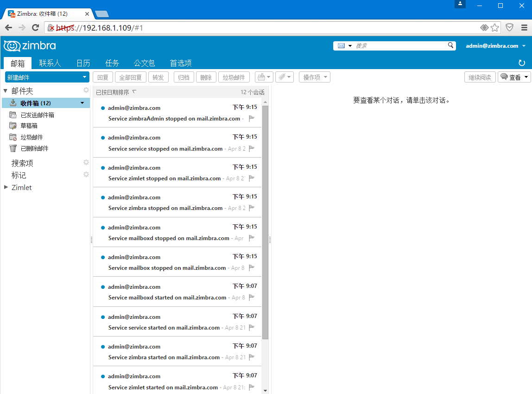
Task: Toggle unread dot on mailboxd stopped message
Action: point(103,228)
